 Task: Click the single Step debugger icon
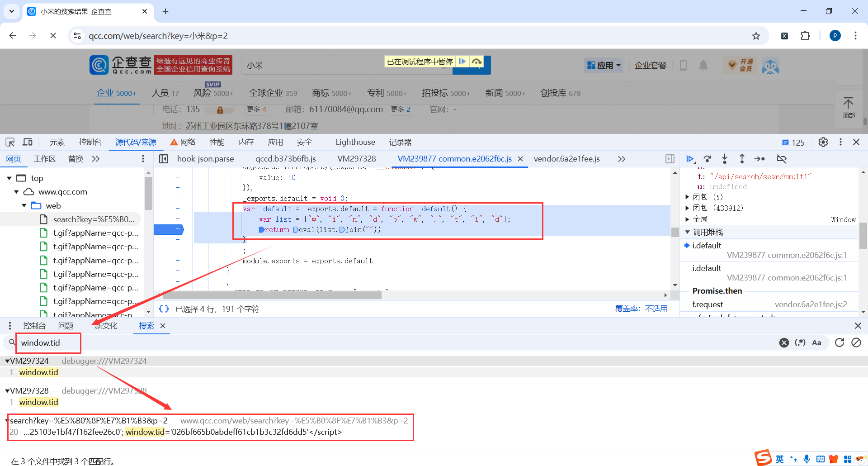click(x=759, y=159)
